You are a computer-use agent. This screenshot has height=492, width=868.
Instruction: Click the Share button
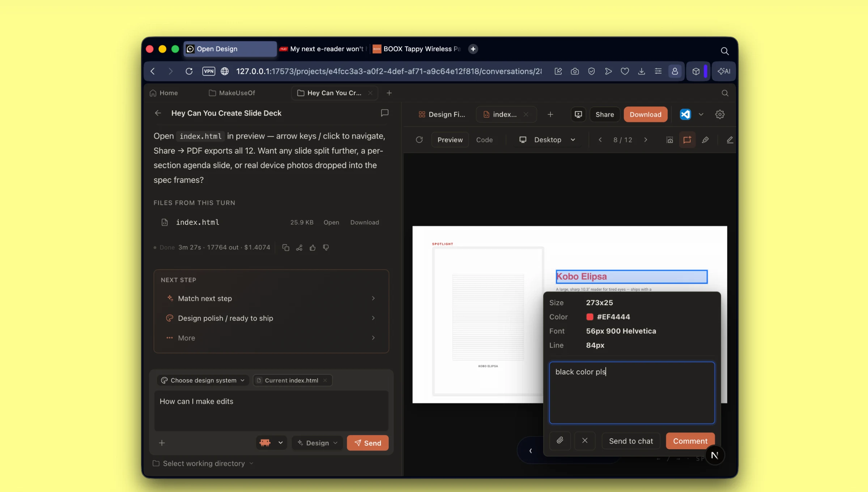(x=605, y=114)
